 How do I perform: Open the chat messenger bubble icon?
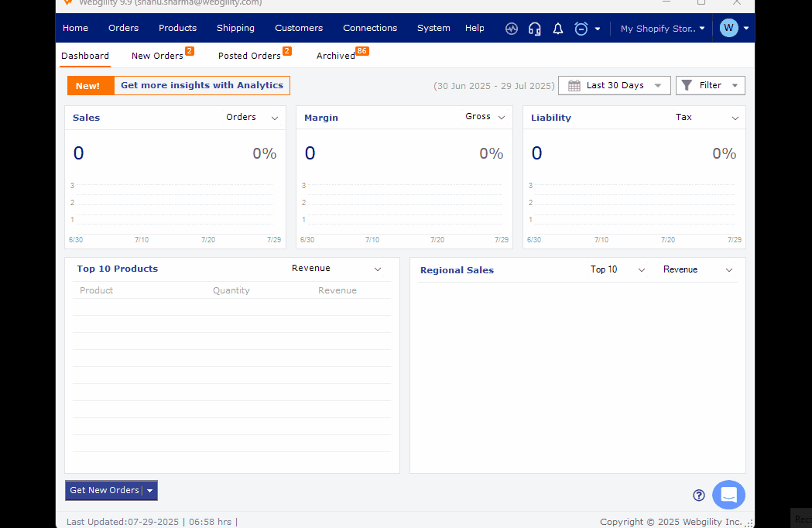click(728, 495)
